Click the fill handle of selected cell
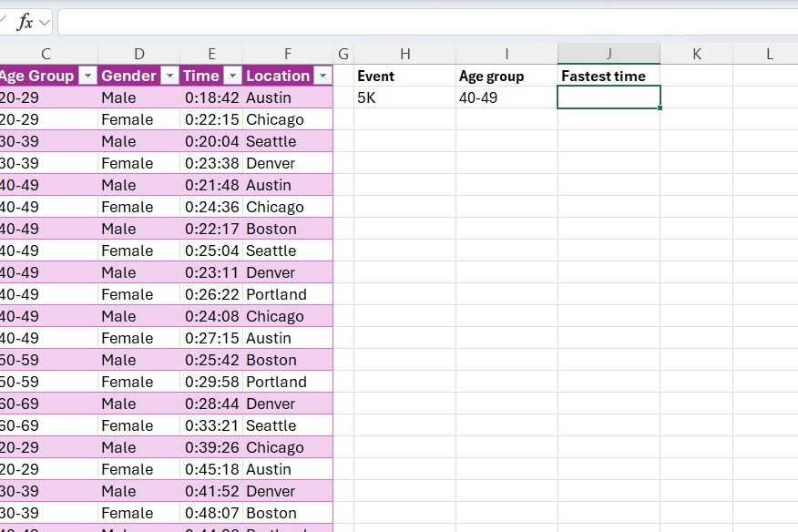Image resolution: width=798 pixels, height=532 pixels. tap(660, 107)
